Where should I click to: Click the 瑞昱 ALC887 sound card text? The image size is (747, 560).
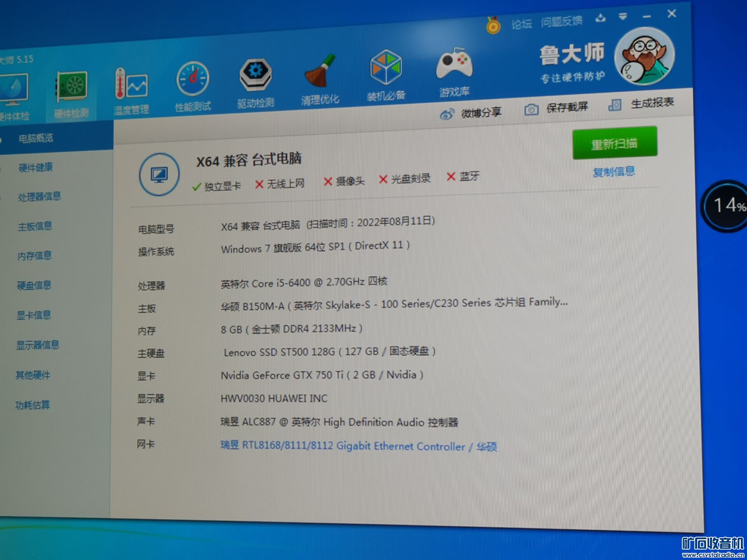[339, 422]
